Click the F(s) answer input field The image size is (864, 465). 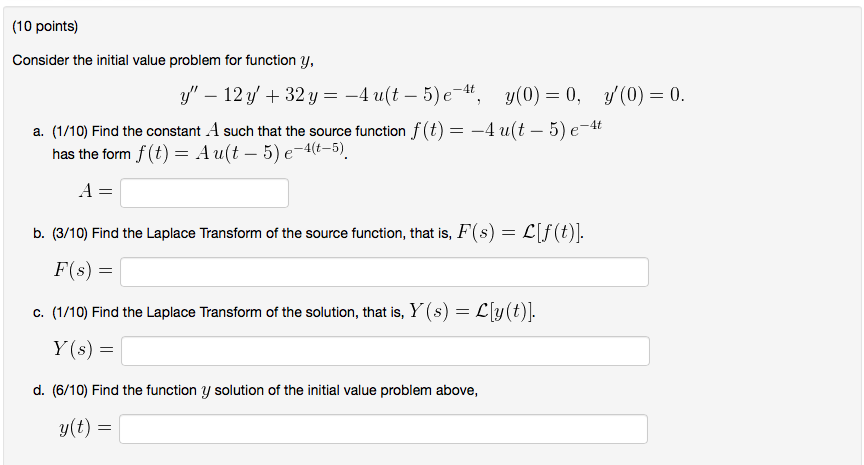[385, 272]
